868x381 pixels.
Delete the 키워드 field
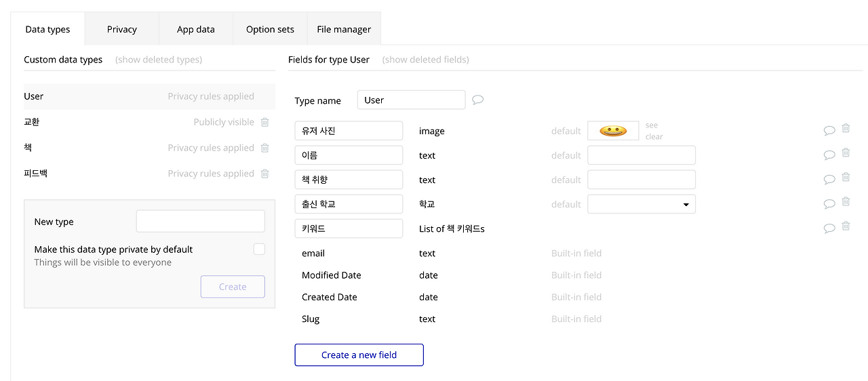(x=846, y=226)
